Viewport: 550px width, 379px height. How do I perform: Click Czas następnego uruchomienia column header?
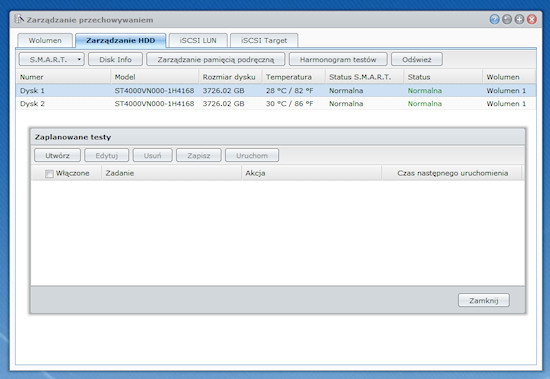(452, 173)
